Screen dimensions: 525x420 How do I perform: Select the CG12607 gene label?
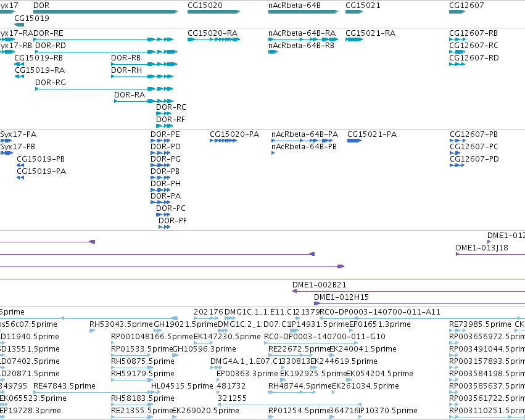click(x=467, y=6)
